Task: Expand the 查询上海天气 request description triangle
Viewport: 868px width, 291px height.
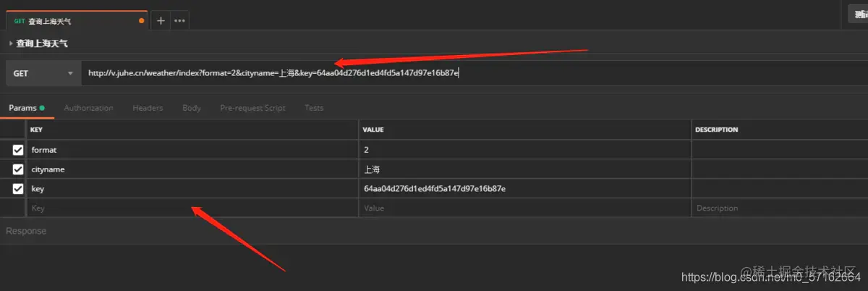Action: (10, 43)
